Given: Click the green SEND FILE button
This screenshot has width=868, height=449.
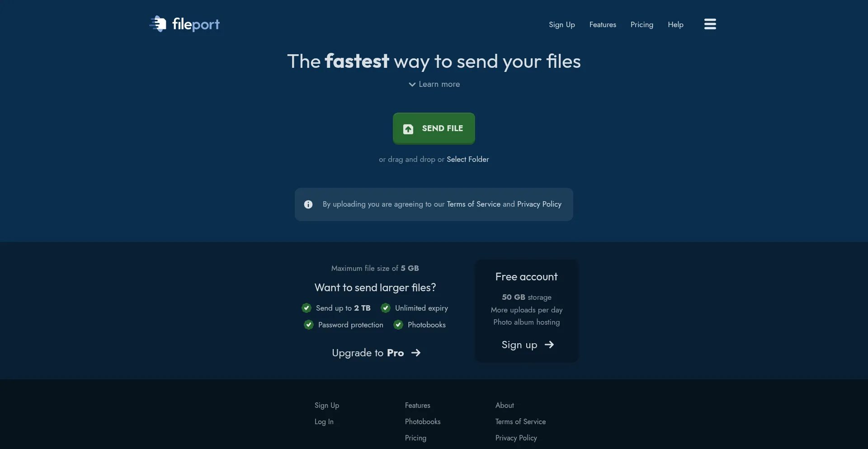Looking at the screenshot, I should 434,128.
